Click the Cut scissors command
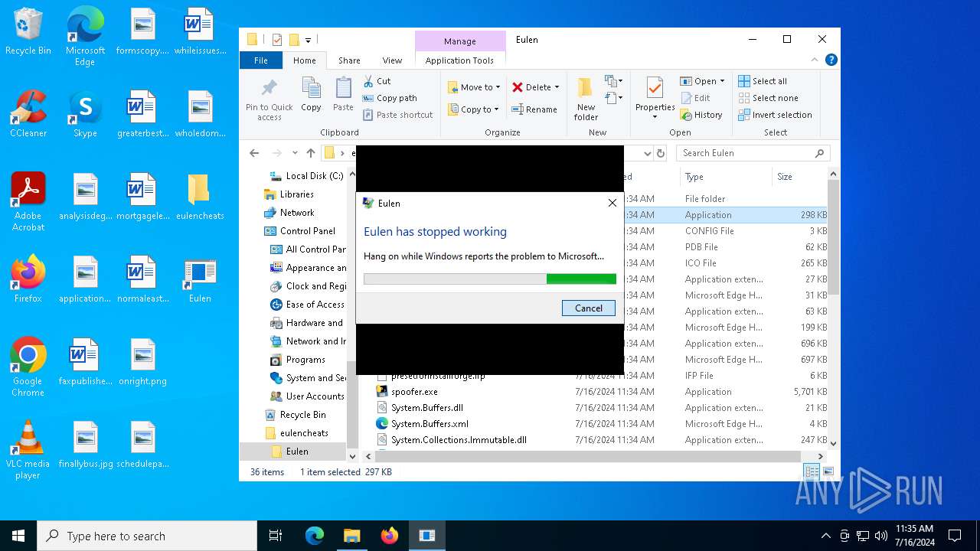The width and height of the screenshot is (980, 551). pos(377,81)
